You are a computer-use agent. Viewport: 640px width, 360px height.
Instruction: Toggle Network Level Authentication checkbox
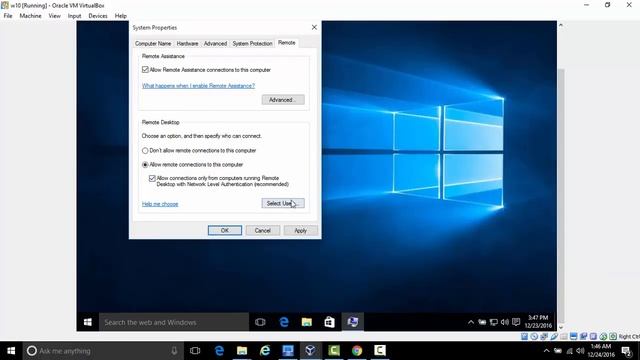pos(152,178)
